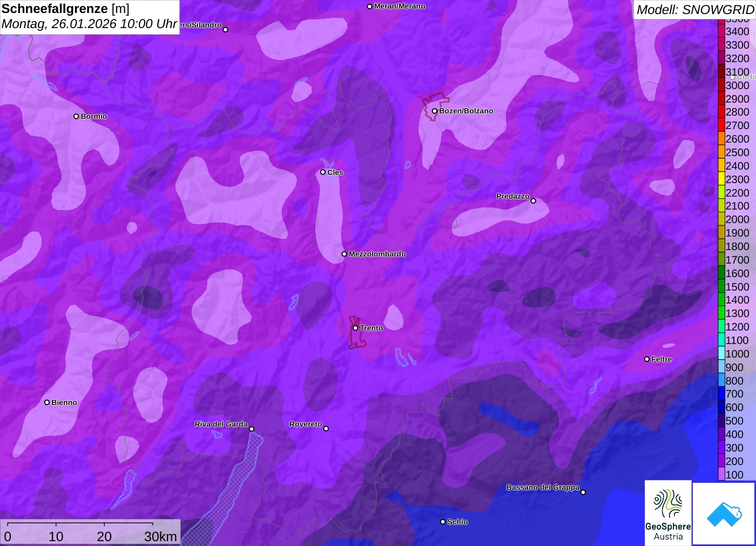Click the Meran/Merano city label
Screen dimensions: 756x546
click(x=400, y=6)
